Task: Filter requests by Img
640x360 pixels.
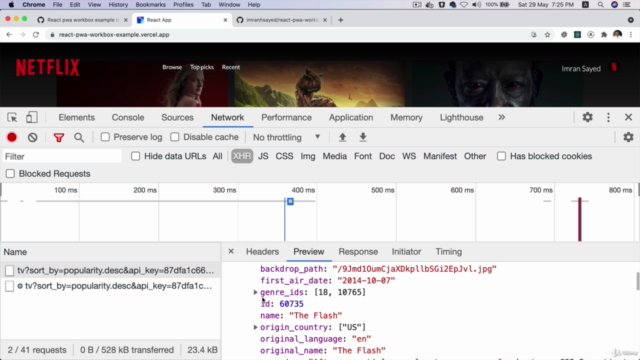Action: [x=308, y=156]
